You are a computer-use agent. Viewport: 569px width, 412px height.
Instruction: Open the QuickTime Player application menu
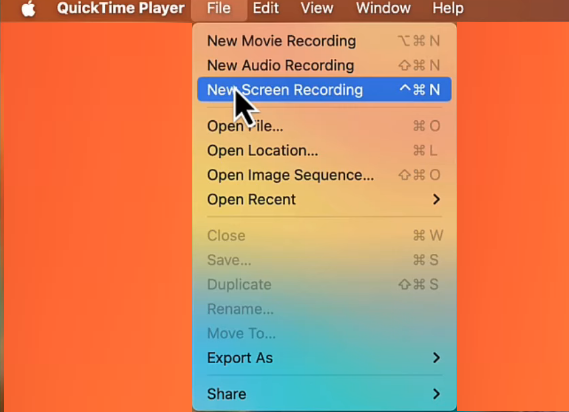click(120, 8)
